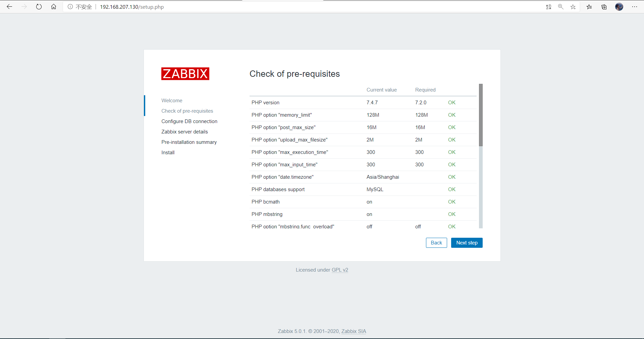This screenshot has width=644, height=339.
Task: Open the zoom magnifier icon
Action: (561, 7)
